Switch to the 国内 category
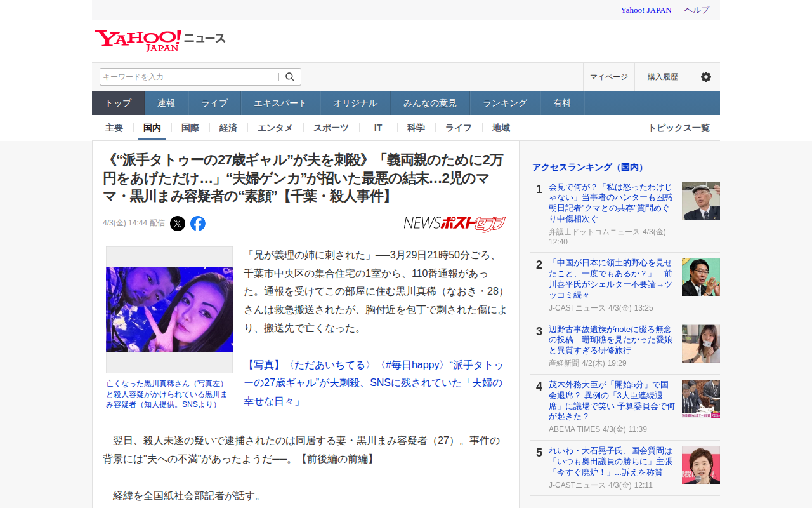This screenshot has height=508, width=812. click(x=152, y=128)
